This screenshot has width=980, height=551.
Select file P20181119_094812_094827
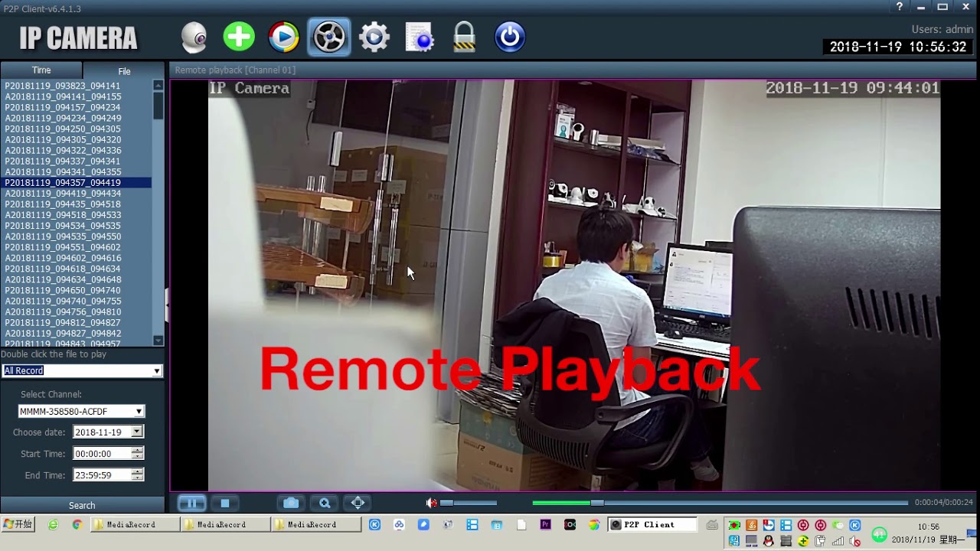click(77, 322)
